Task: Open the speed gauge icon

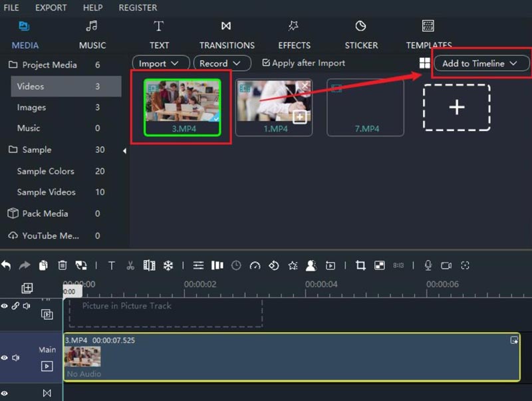Action: pyautogui.click(x=255, y=265)
